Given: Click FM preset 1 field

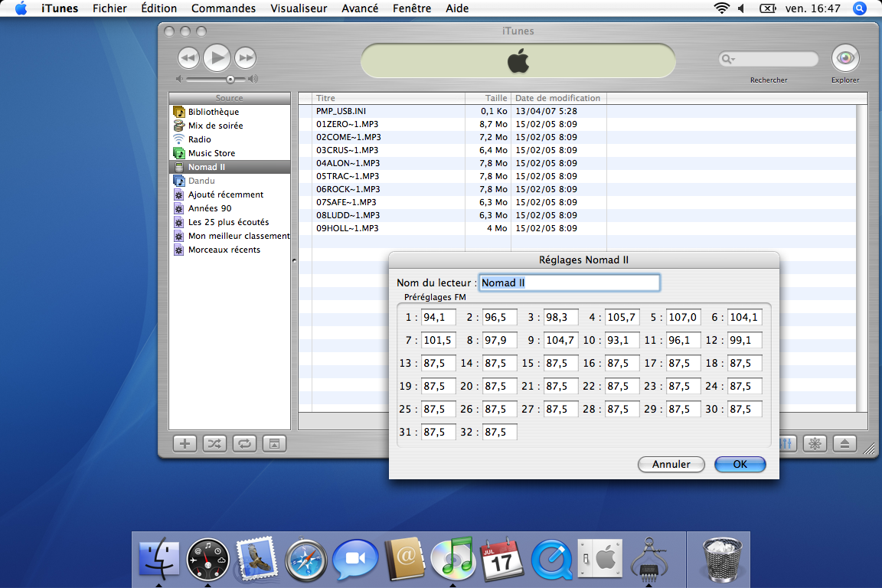Looking at the screenshot, I should tap(438, 317).
